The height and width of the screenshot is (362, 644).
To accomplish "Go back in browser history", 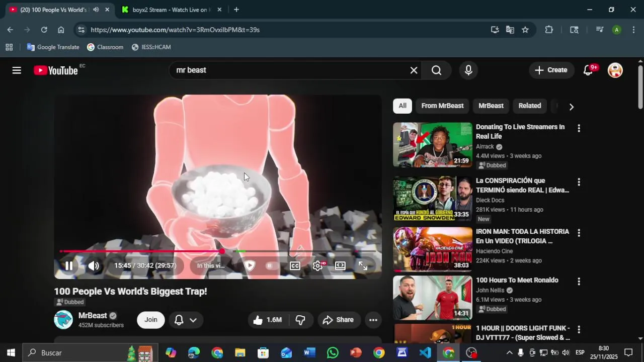I will [10, 30].
